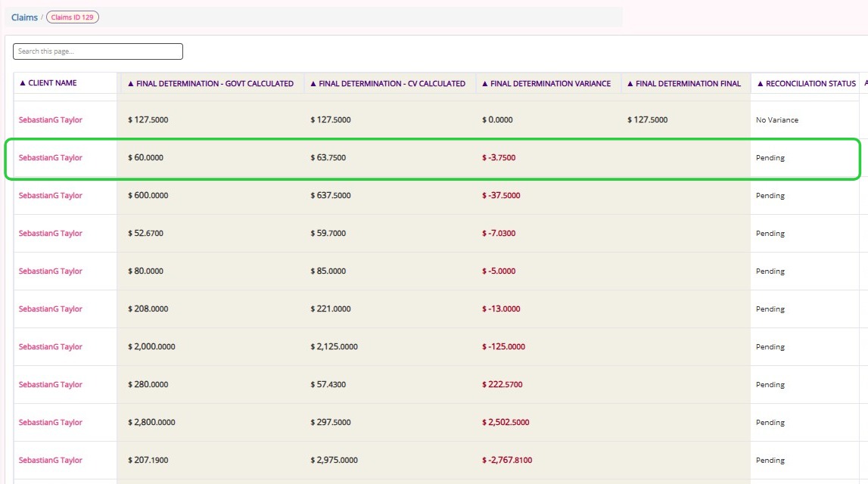Click the $ -7.0300 variance value
The height and width of the screenshot is (484, 868).
point(499,234)
